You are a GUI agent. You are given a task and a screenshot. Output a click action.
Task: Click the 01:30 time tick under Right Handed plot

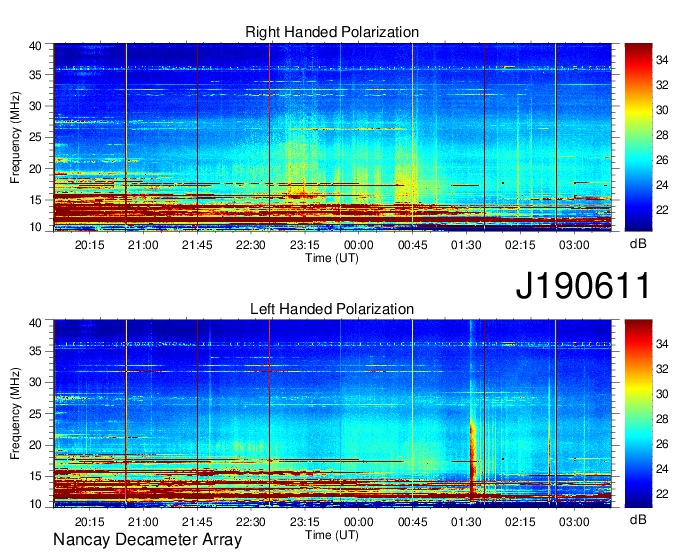click(466, 245)
